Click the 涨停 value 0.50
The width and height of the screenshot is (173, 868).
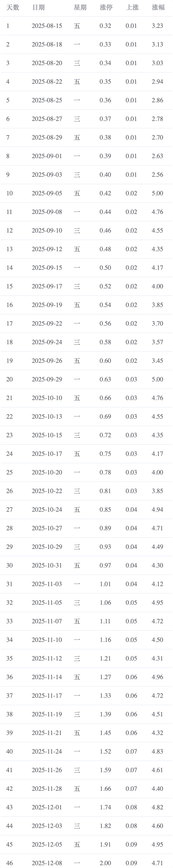point(105,268)
